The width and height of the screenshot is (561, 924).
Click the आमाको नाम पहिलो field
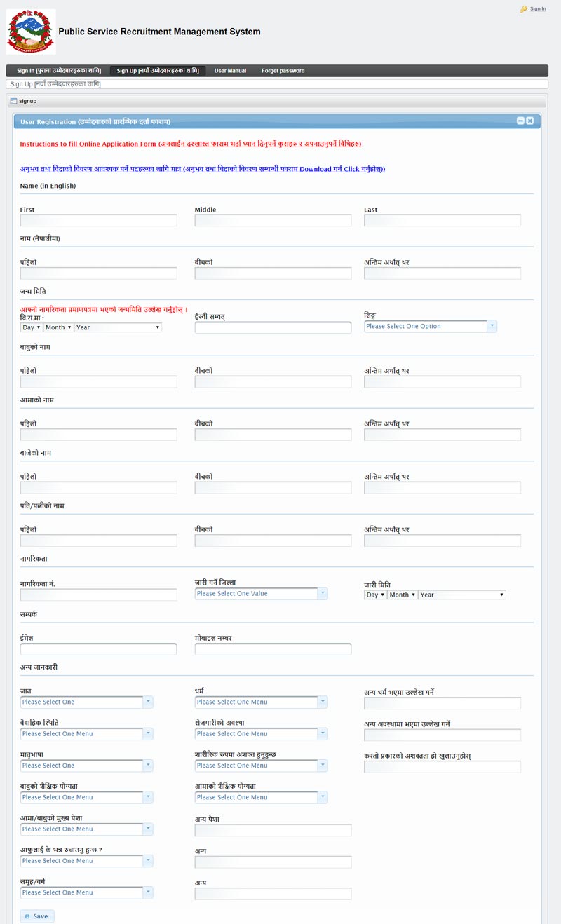[x=99, y=435]
